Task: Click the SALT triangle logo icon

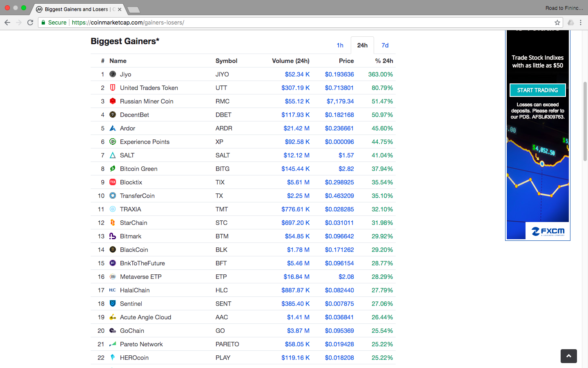Action: (x=113, y=155)
